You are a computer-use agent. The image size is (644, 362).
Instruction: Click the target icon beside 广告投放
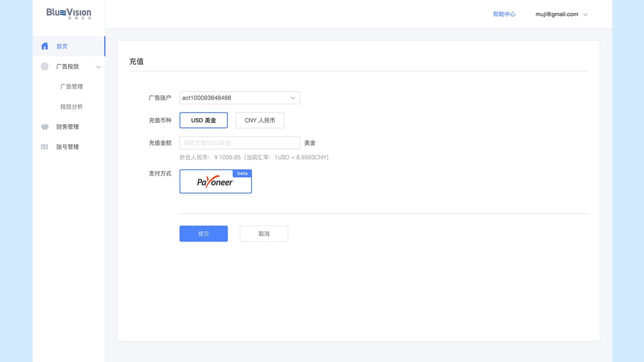[45, 66]
